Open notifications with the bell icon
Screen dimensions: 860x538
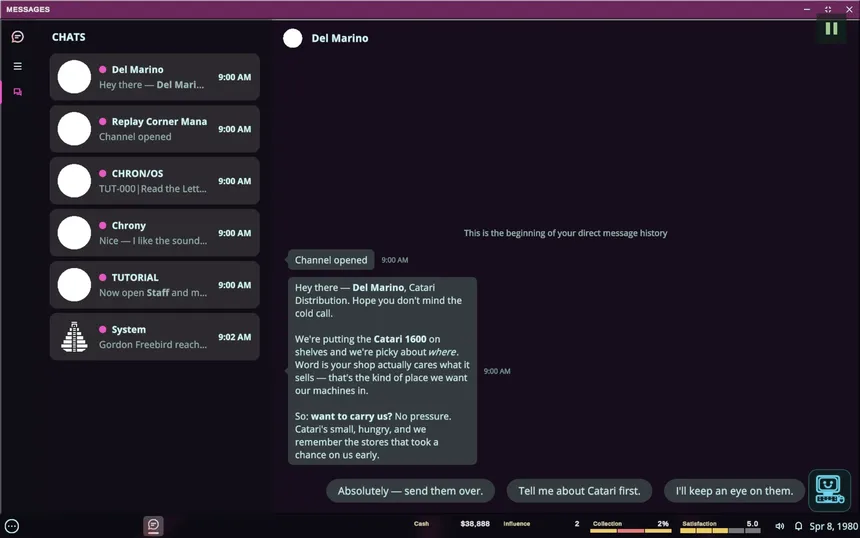(799, 526)
